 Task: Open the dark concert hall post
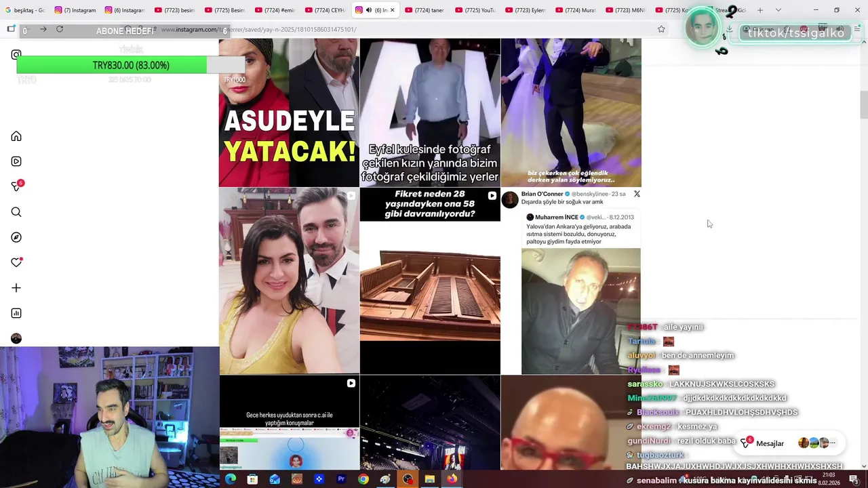point(430,423)
